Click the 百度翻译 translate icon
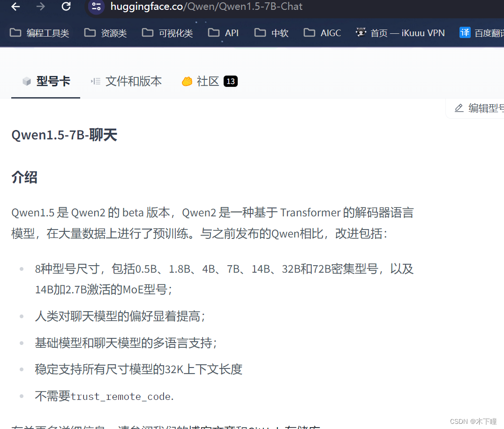The image size is (504, 429). pos(465,32)
